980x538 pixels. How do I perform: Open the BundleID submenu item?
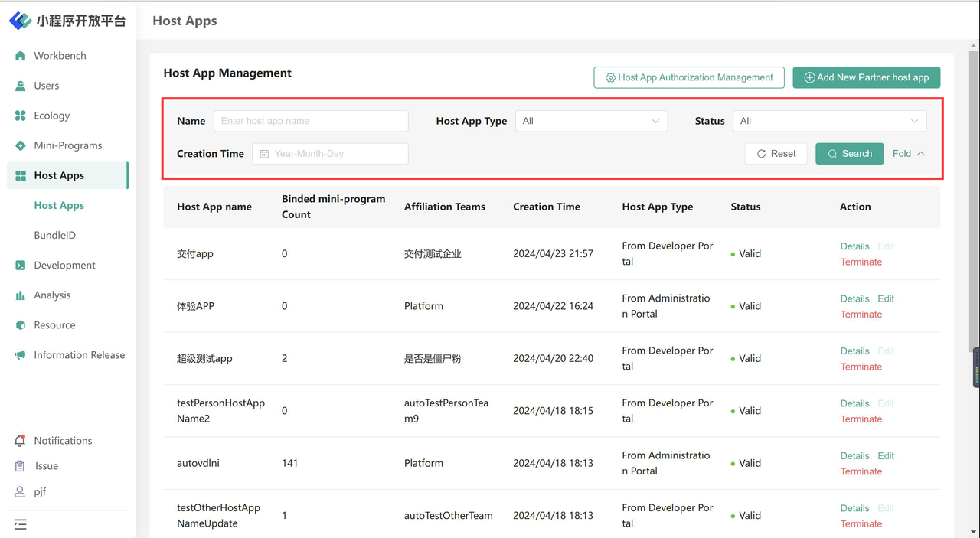click(55, 235)
